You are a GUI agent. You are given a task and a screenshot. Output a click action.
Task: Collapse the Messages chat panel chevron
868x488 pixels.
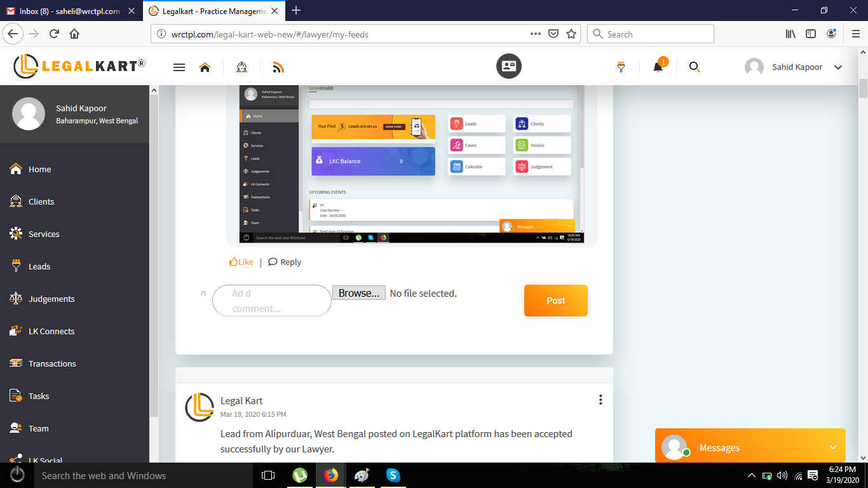832,447
